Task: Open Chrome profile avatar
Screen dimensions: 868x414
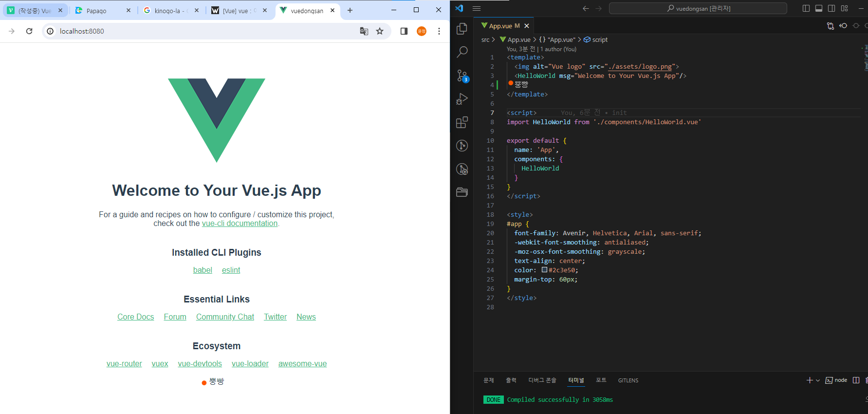Action: (422, 31)
